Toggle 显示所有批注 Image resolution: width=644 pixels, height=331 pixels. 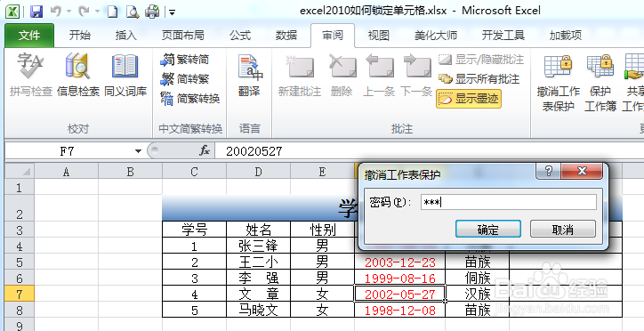479,79
